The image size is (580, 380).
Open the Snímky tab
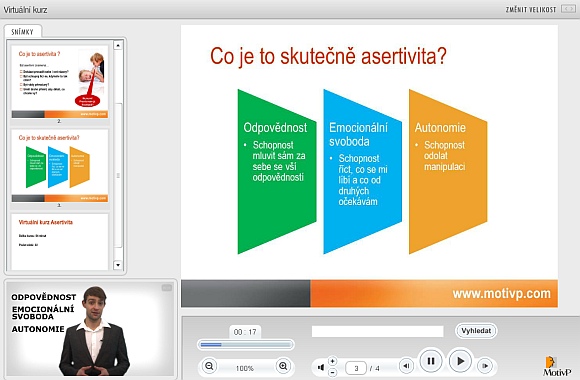23,32
